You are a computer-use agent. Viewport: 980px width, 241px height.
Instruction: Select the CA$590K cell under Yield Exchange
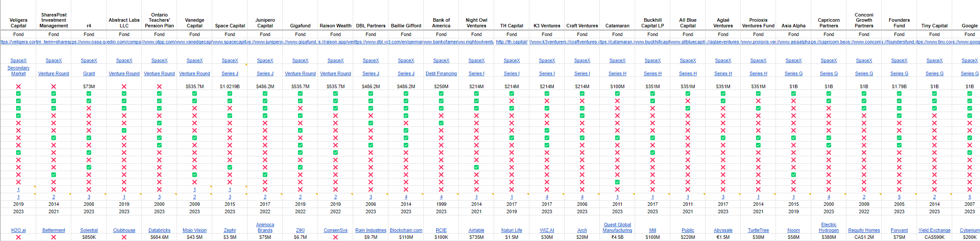point(934,238)
